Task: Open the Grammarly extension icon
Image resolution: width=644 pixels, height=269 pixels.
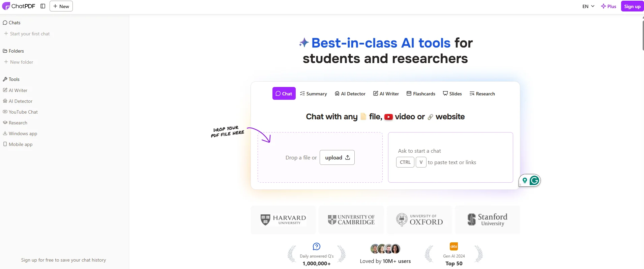Action: click(534, 181)
